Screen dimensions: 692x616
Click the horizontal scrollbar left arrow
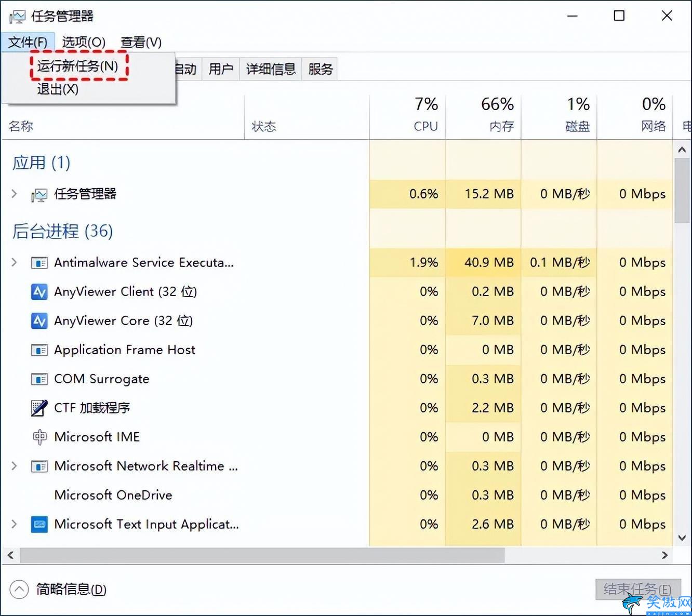point(10,555)
